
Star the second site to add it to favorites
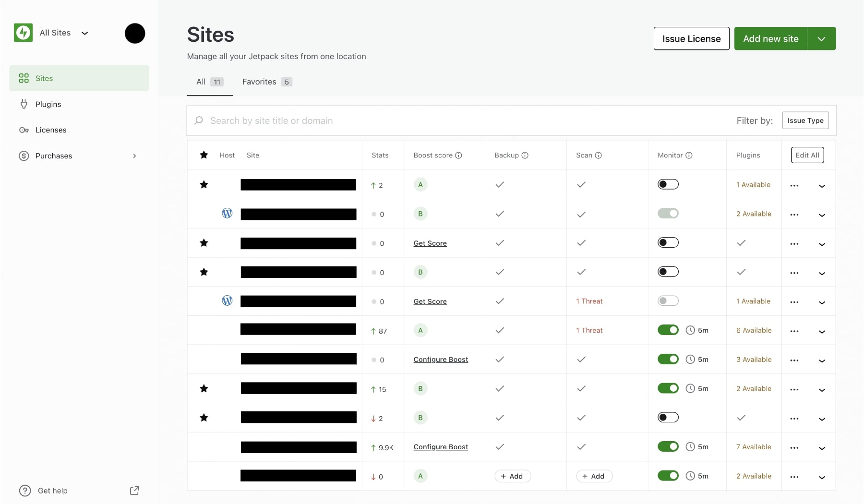pyautogui.click(x=204, y=214)
